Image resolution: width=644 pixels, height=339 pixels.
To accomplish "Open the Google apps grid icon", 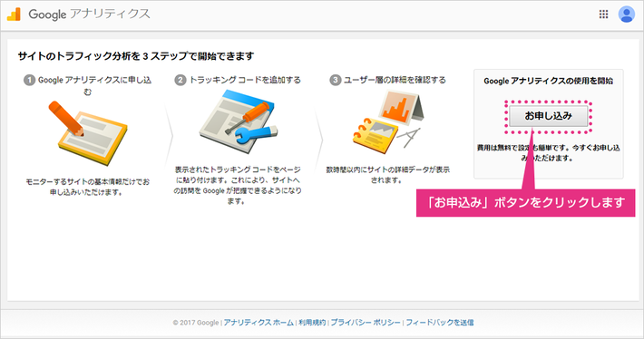I will [603, 15].
